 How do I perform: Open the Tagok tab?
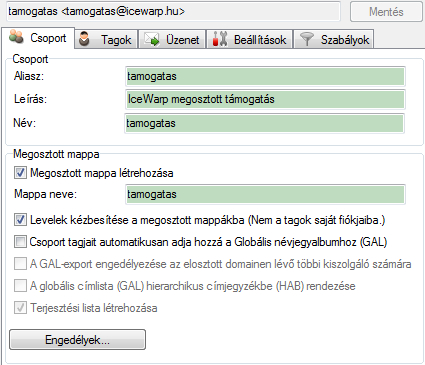[x=106, y=40]
